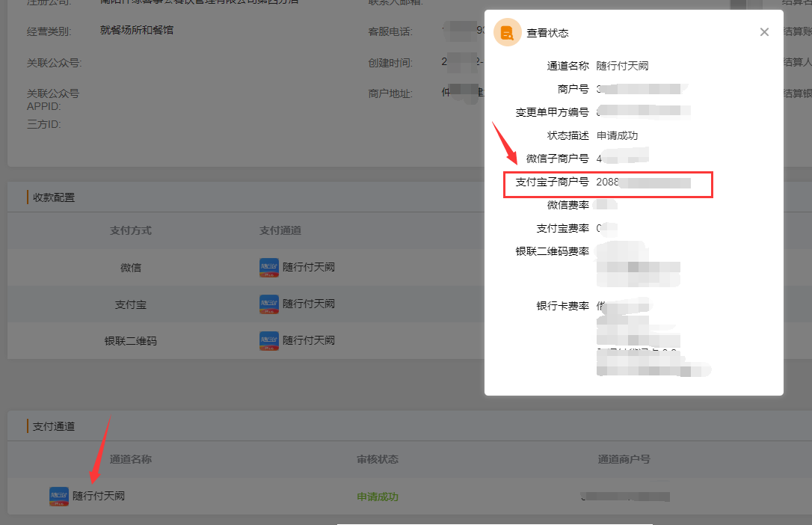Click 随行付 logo in the 支付宝 row
The image size is (812, 525).
269,304
